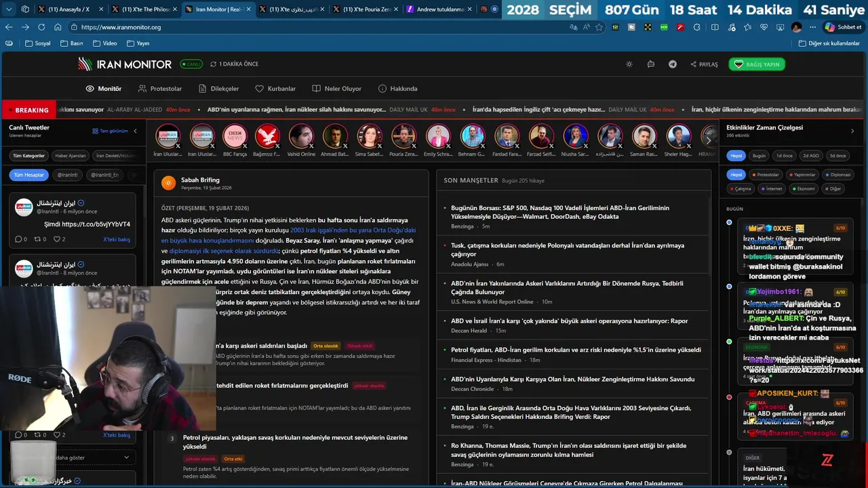Open the Niusha Sar... account avatar
This screenshot has width=868, height=488.
575,136
